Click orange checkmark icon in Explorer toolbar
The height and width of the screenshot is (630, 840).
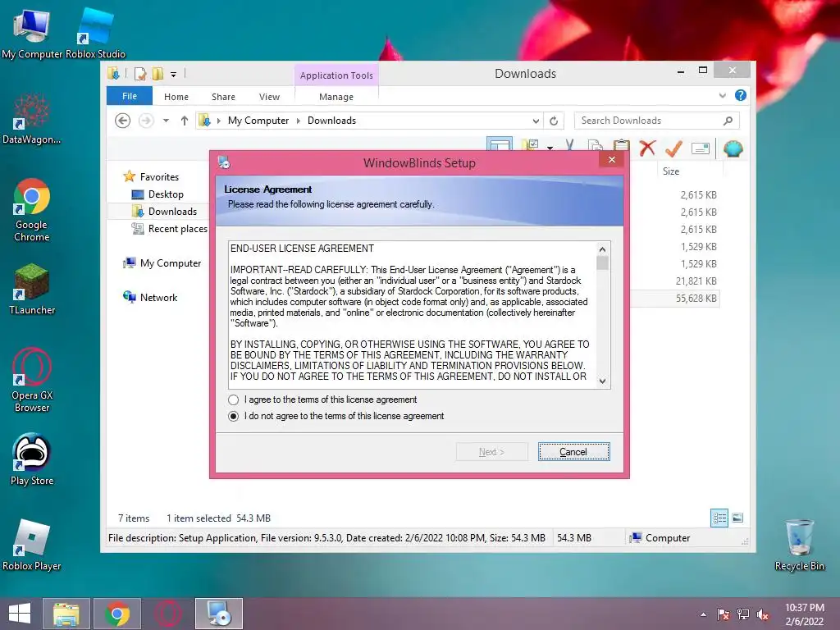(673, 148)
